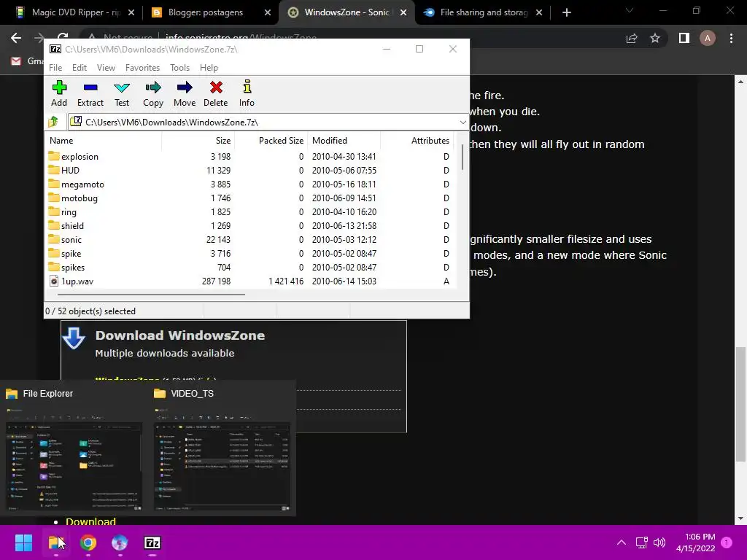
Task: Open Chrome three-dot menu
Action: [731, 38]
